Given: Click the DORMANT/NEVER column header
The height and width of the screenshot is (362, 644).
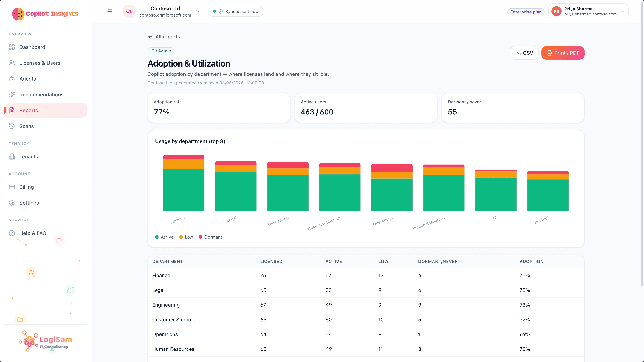Looking at the screenshot, I should click(x=438, y=261).
